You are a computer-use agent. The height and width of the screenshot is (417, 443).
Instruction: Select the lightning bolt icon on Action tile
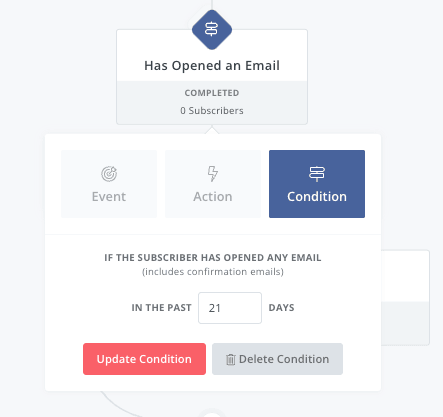coord(213,174)
